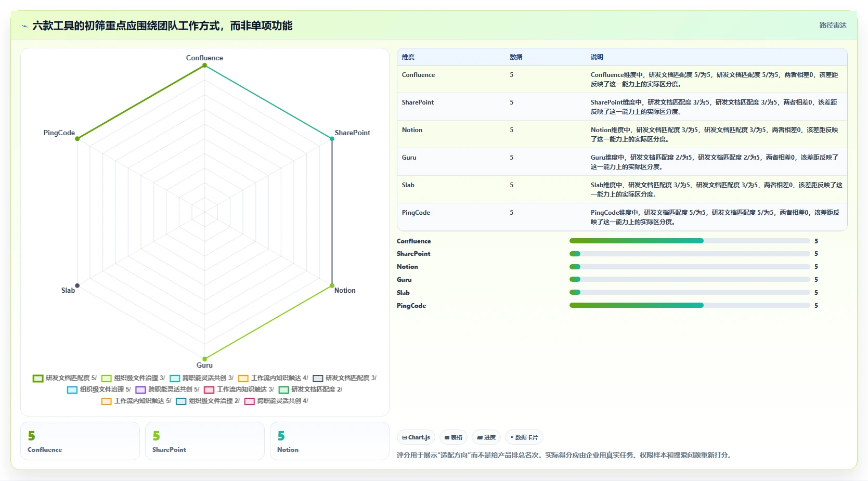The image size is (868, 481).
Task: Click the pink swatch of 跨职能灵活共创 4/
Action: click(250, 401)
